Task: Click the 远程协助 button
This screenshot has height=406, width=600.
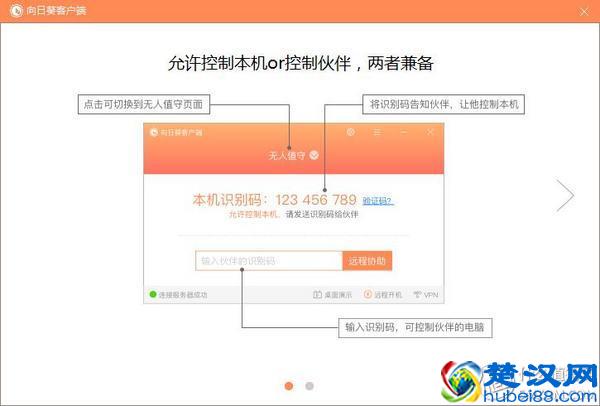Action: coord(367,261)
